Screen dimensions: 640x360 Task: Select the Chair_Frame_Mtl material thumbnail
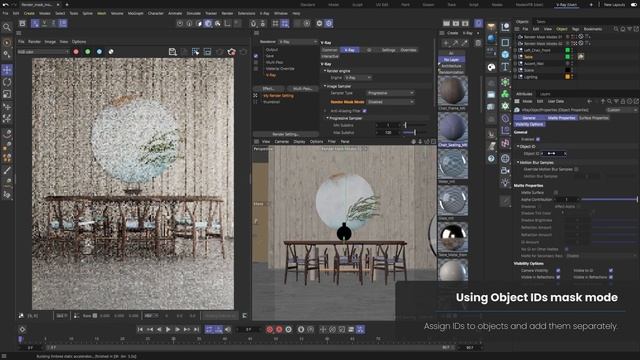(453, 91)
